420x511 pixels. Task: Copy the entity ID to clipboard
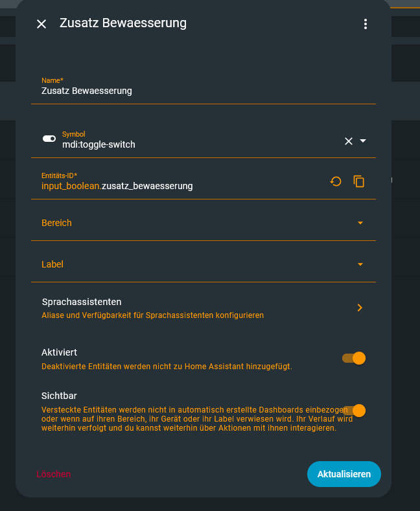click(359, 181)
